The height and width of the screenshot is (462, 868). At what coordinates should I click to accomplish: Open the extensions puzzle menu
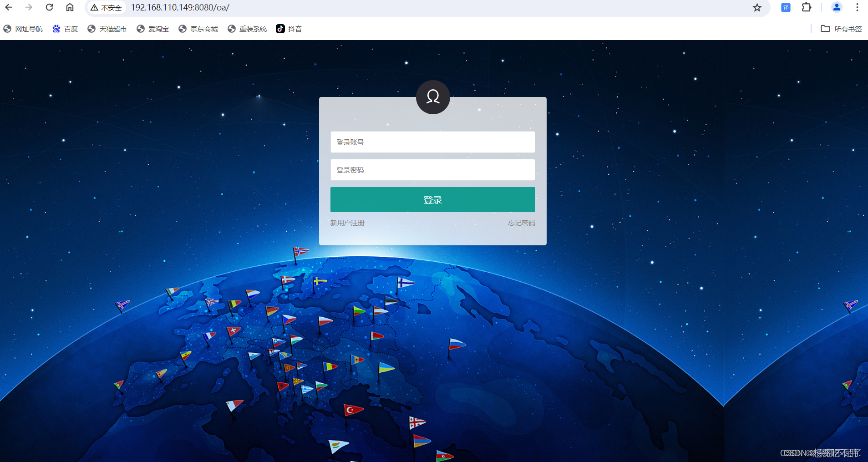[806, 7]
